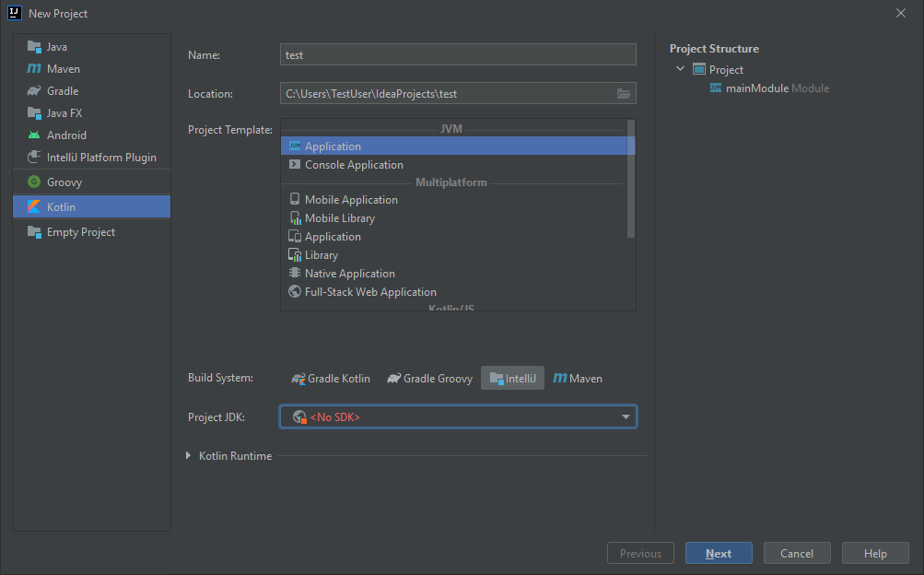Click the Next button

719,554
